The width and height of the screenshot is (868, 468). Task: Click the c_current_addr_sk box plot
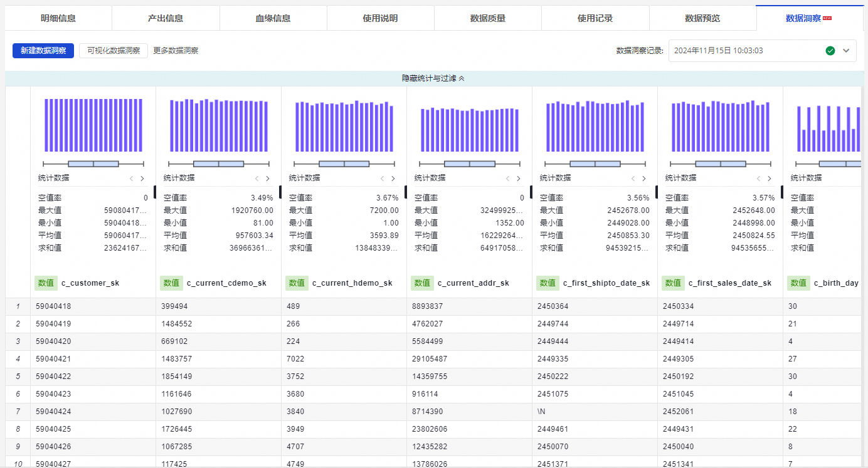[470, 164]
